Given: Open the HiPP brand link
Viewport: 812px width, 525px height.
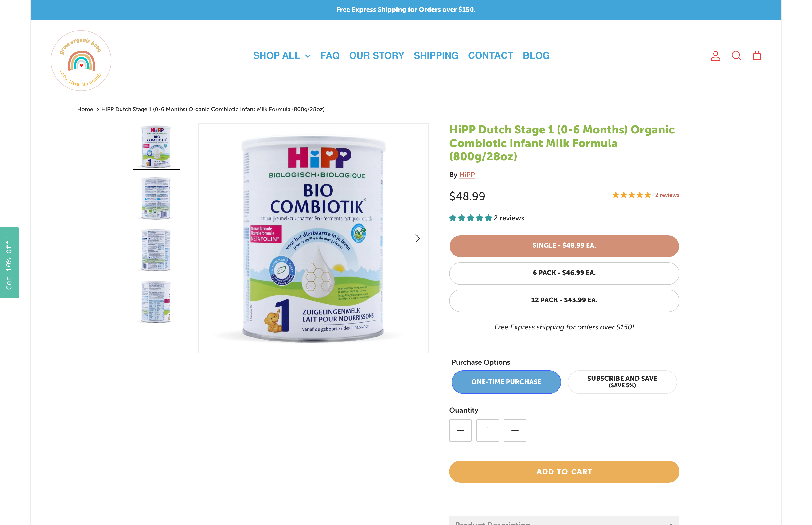Looking at the screenshot, I should tap(466, 175).
